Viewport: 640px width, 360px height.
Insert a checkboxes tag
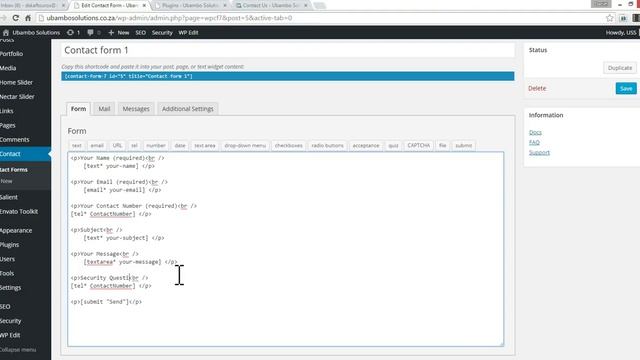(289, 145)
